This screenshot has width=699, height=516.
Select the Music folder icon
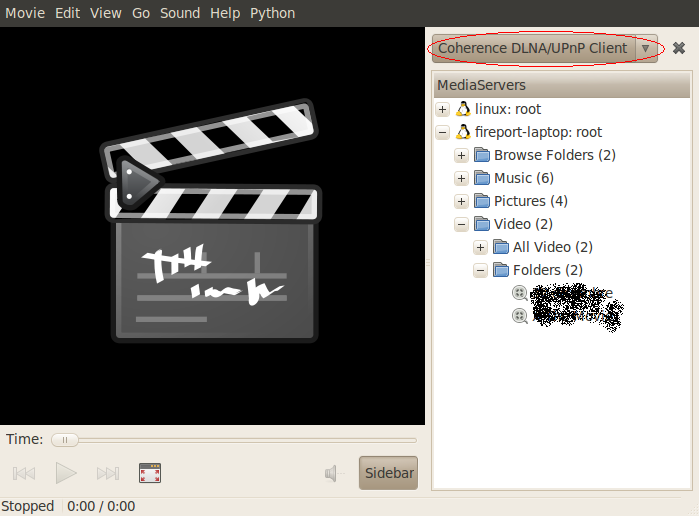[x=482, y=178]
